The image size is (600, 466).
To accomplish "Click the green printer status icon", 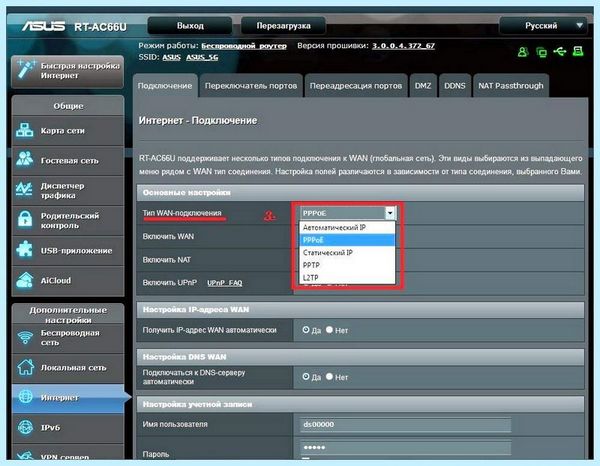I will pyautogui.click(x=578, y=51).
